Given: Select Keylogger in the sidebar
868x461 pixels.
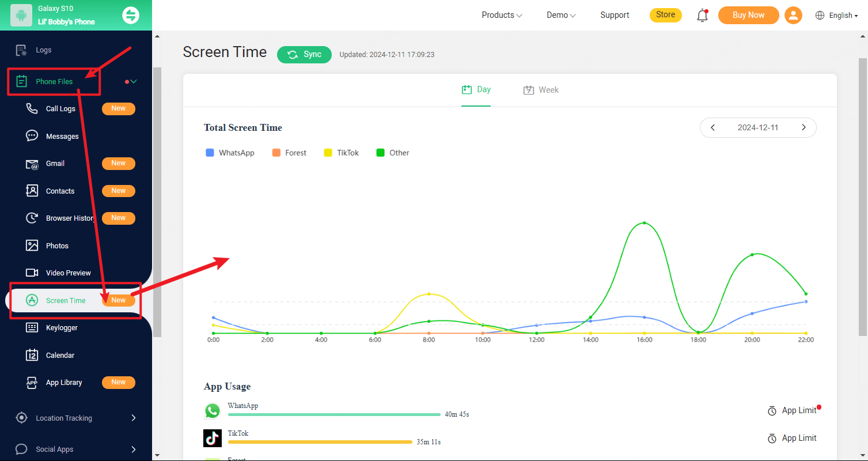Looking at the screenshot, I should tap(62, 328).
